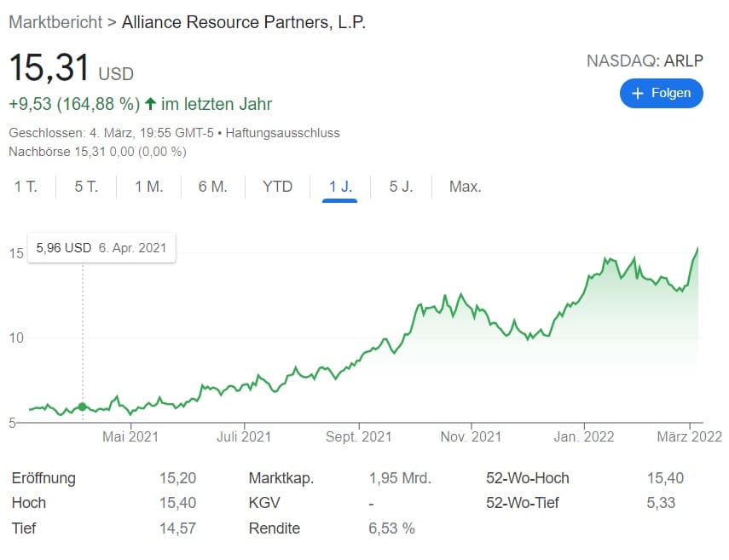
Task: Click the Hoch value 15,40
Action: [177, 503]
